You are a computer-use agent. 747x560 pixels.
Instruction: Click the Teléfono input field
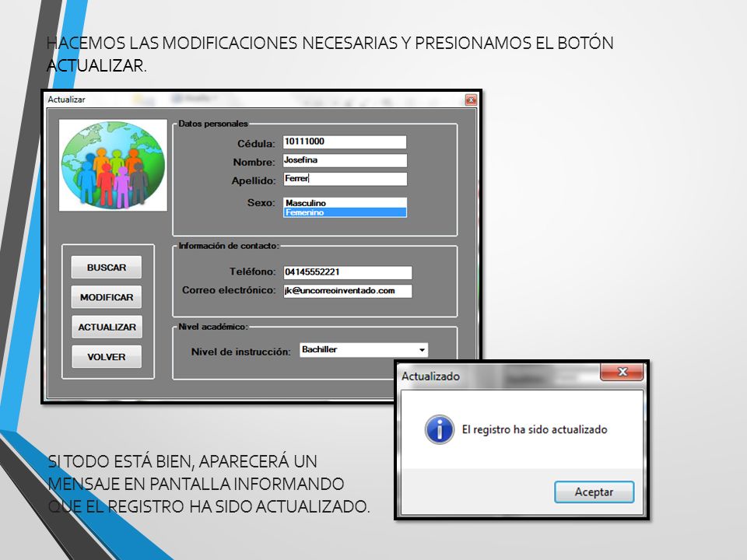(347, 272)
